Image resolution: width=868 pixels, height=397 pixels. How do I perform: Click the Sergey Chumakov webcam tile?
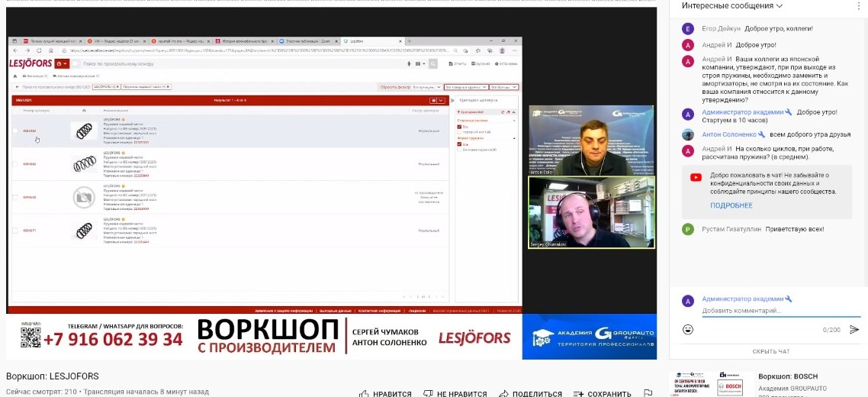(x=591, y=212)
